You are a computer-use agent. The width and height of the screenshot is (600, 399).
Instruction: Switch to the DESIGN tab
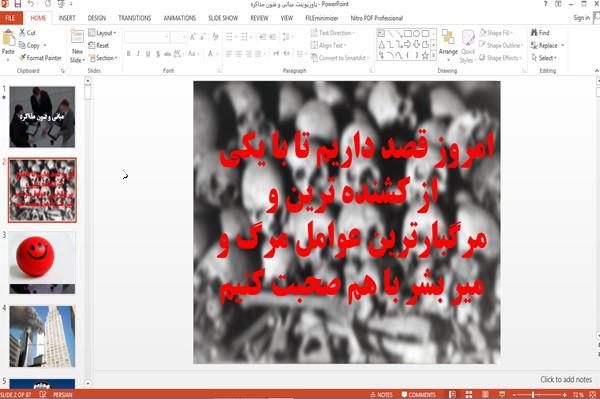tap(97, 18)
